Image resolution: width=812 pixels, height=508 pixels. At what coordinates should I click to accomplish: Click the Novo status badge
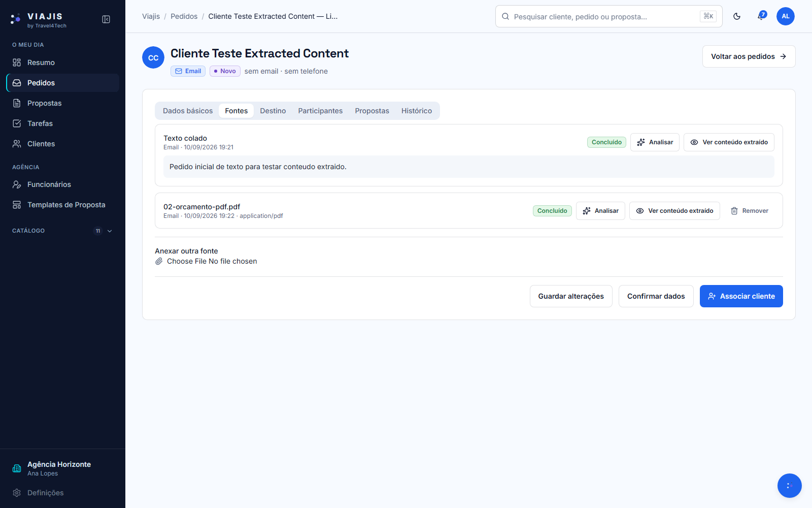(x=225, y=71)
